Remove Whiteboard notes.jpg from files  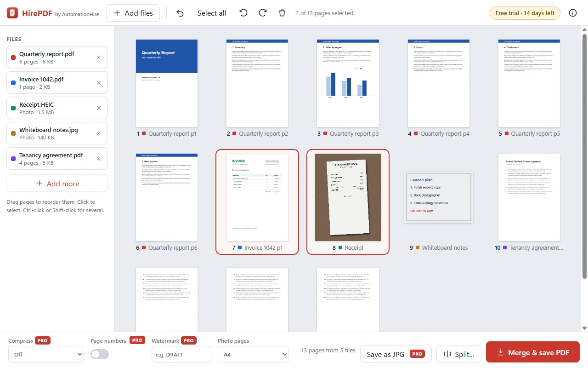click(99, 133)
